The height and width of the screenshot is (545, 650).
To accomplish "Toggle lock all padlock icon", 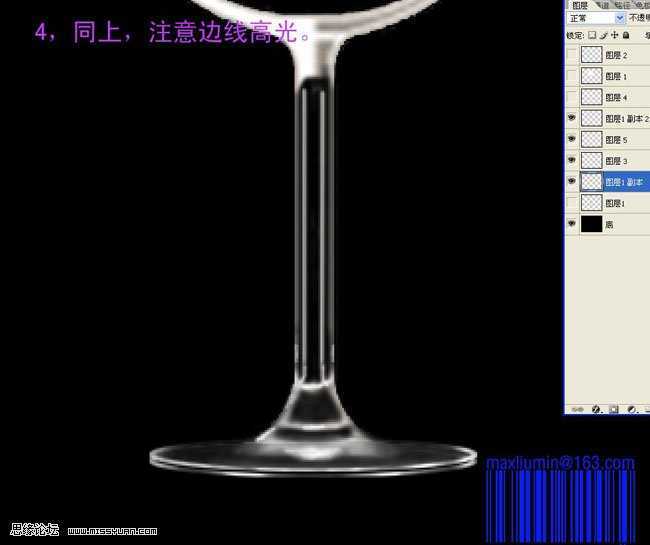I will (626, 35).
